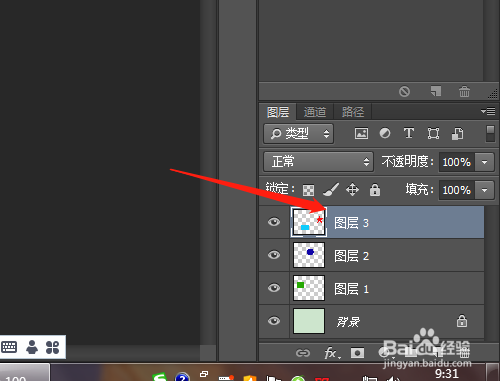Click the upper panel cancel circle icon
This screenshot has width=500, height=381.
point(404,91)
